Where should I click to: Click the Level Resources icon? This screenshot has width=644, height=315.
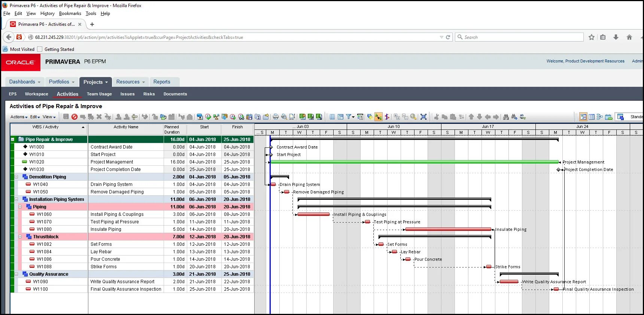216,117
